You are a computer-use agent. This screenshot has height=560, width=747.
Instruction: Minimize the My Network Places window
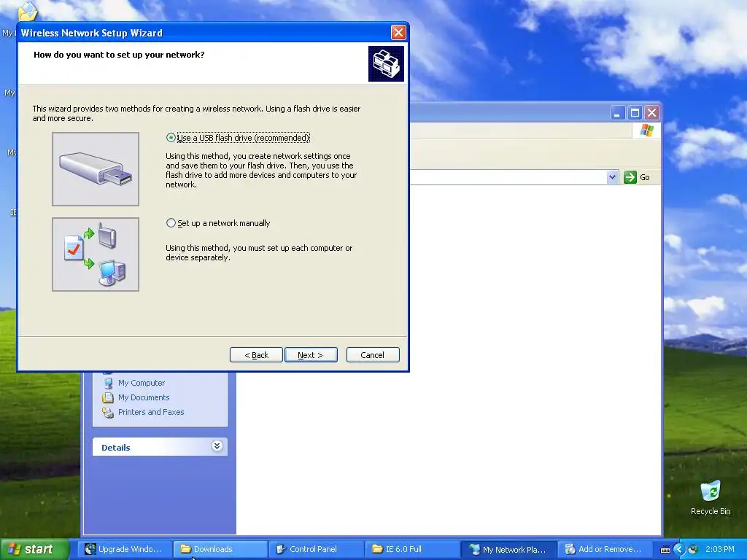(x=618, y=113)
